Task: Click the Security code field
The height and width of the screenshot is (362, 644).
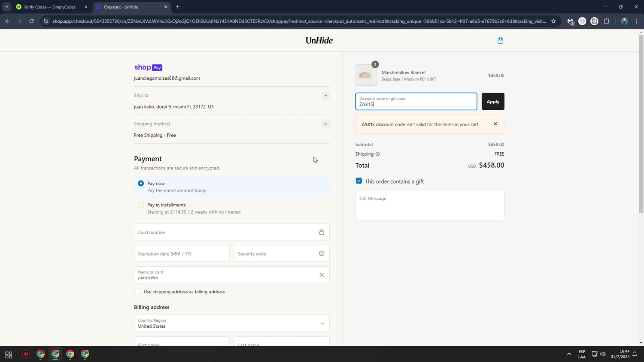Action: pos(282,253)
